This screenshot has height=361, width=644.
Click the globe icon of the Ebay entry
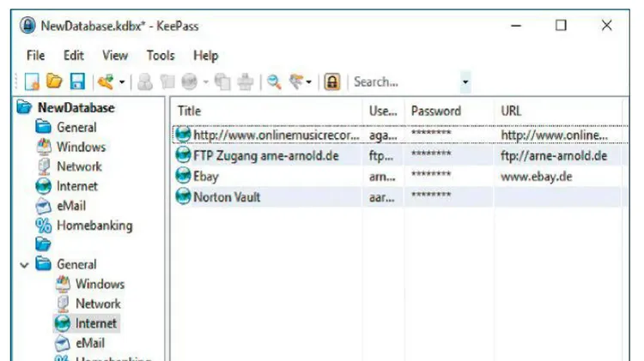point(183,176)
